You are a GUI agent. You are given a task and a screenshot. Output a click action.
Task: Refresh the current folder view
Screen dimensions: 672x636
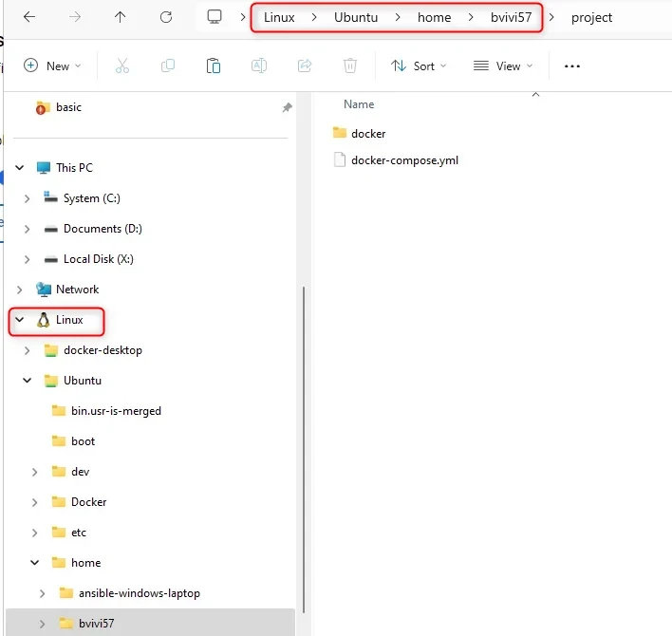click(x=166, y=17)
